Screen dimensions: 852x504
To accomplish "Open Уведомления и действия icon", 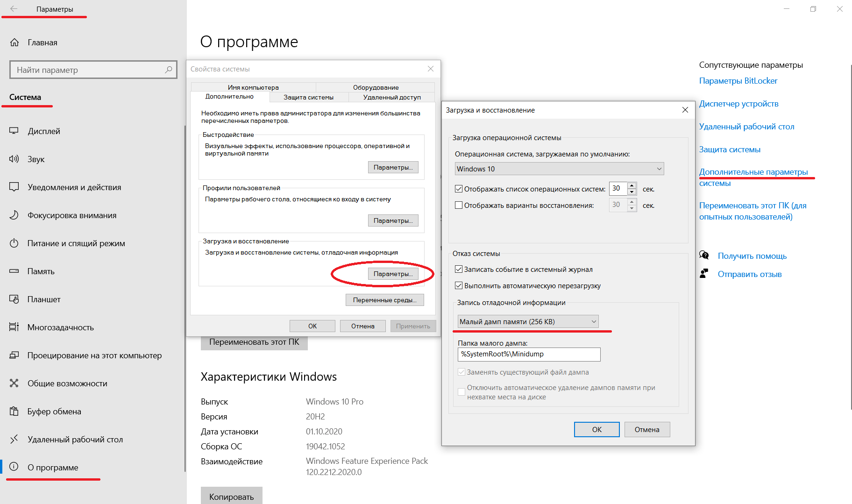I will click(x=14, y=187).
